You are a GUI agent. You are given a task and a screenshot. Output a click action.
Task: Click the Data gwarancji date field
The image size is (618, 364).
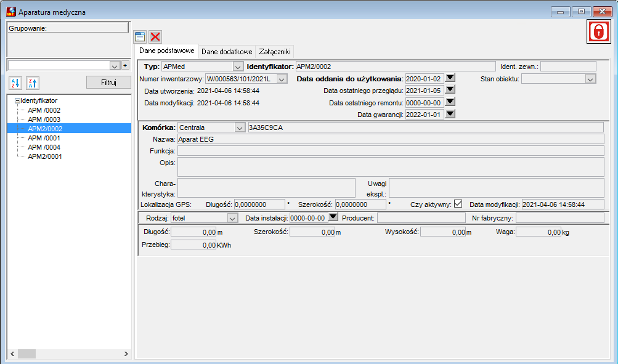click(x=425, y=115)
